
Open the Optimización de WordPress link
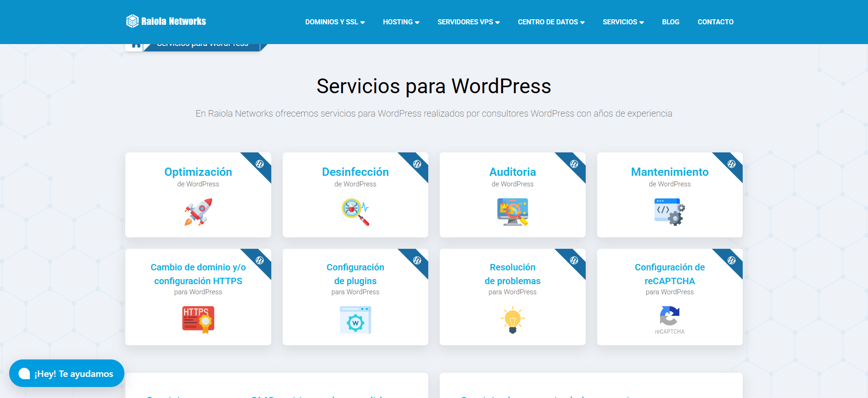point(198,172)
